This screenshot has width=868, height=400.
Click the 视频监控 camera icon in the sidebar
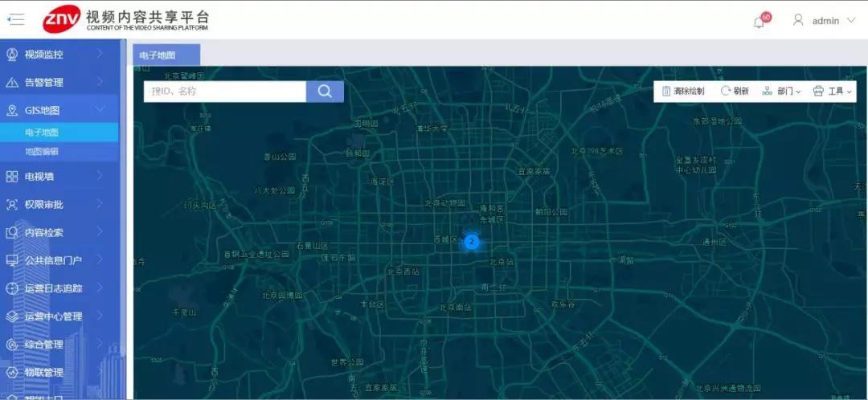click(x=12, y=55)
